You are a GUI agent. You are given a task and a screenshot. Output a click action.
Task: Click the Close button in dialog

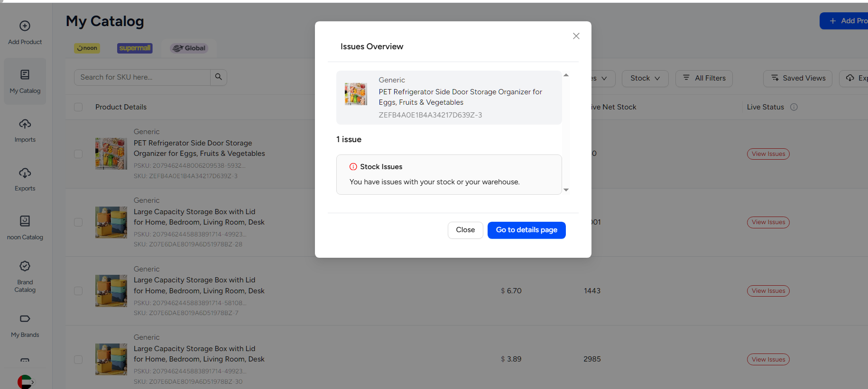465,230
